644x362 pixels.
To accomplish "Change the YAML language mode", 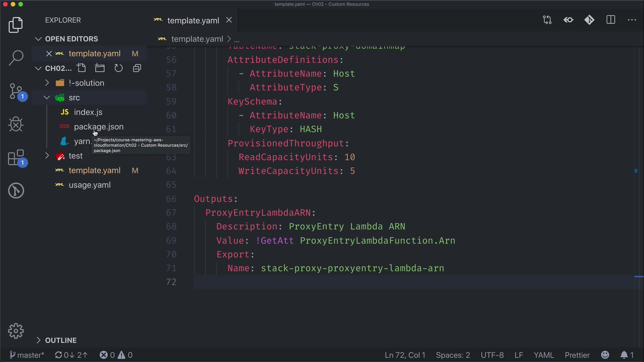I will point(543,355).
